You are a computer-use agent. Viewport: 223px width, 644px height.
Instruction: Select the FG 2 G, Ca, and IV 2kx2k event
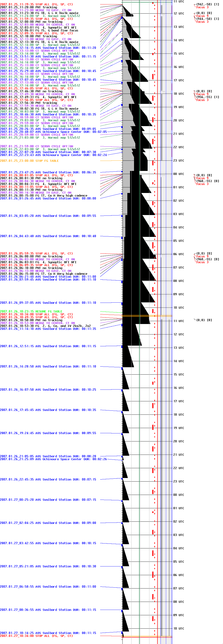(x=45, y=326)
